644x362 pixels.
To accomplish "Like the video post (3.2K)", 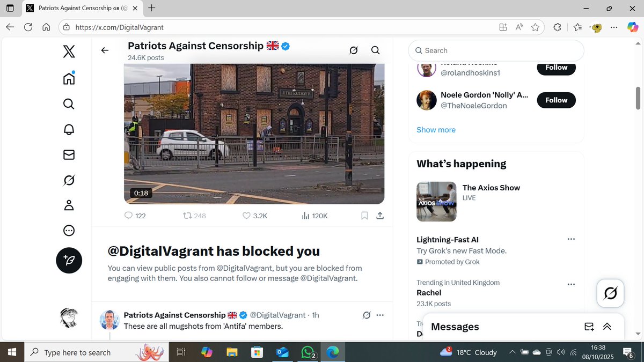I will (x=255, y=216).
